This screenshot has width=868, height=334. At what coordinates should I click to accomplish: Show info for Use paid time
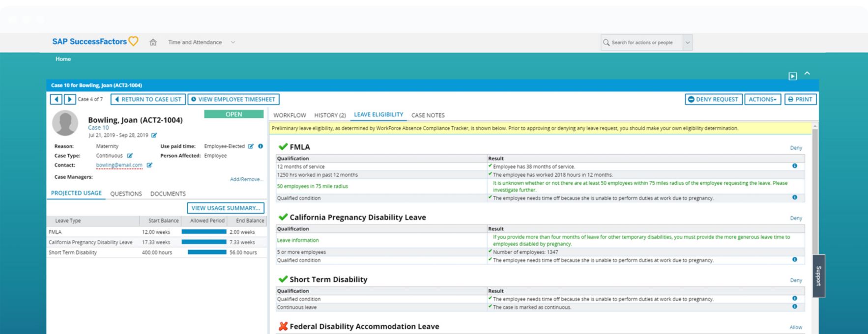(x=260, y=146)
